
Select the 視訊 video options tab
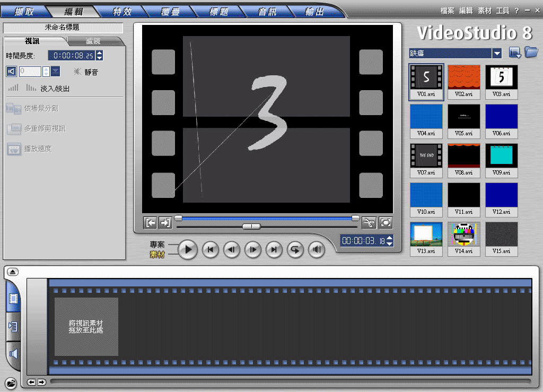32,41
